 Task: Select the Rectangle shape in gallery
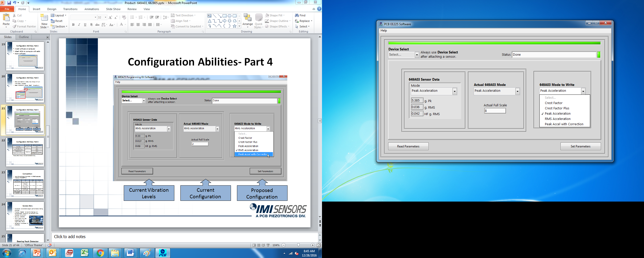(225, 16)
